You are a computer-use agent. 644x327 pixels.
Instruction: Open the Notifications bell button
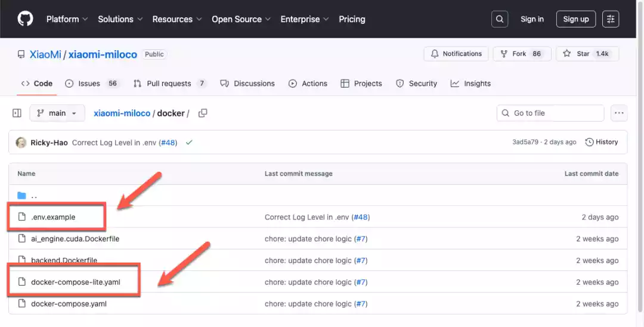coord(456,54)
